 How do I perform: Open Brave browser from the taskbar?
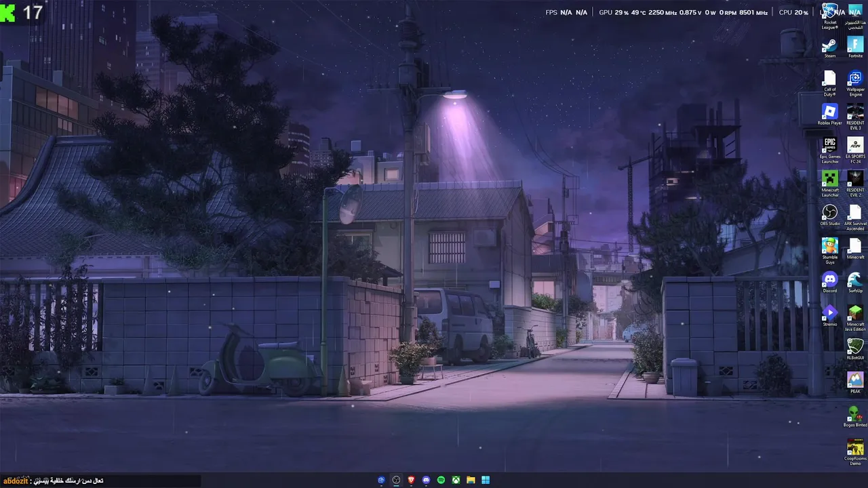(411, 480)
